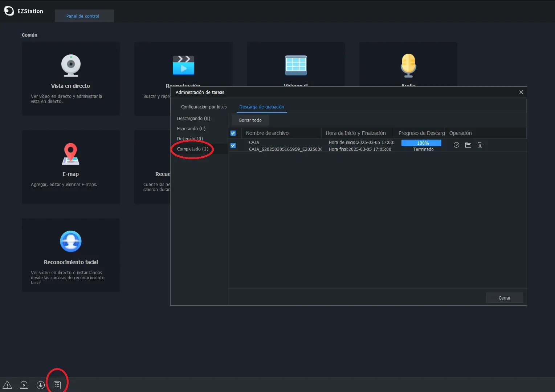Select the Descarga de grabación tab

click(x=262, y=107)
